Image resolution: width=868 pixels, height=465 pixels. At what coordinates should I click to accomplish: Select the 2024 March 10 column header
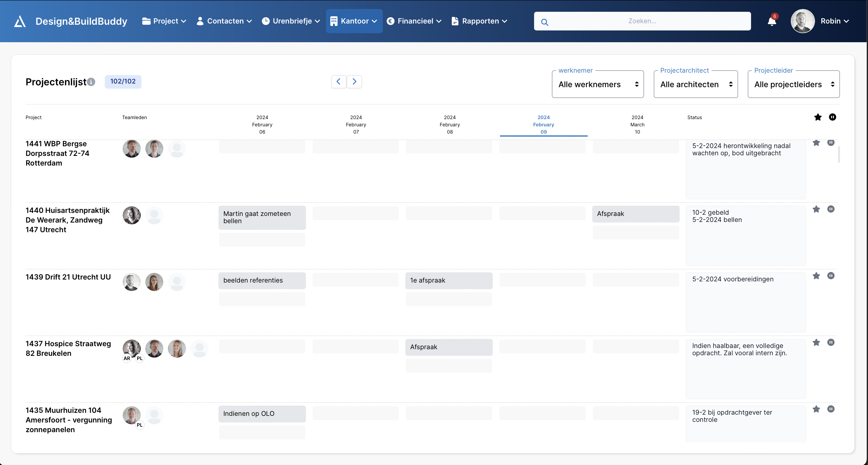coord(637,125)
